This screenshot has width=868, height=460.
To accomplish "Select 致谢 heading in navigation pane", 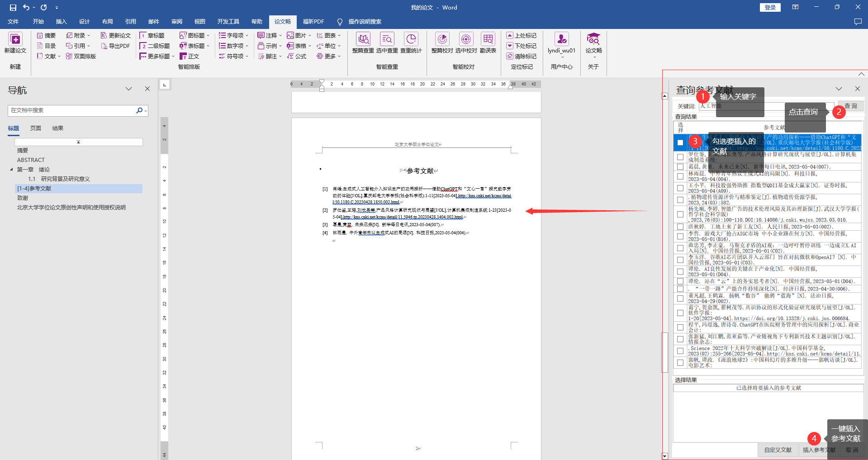I will (x=23, y=198).
